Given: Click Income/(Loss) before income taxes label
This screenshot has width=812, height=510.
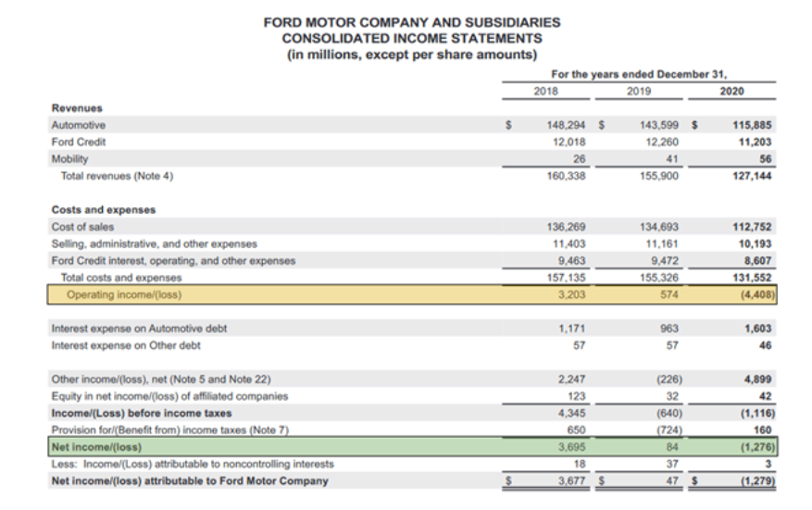Looking at the screenshot, I should [142, 413].
